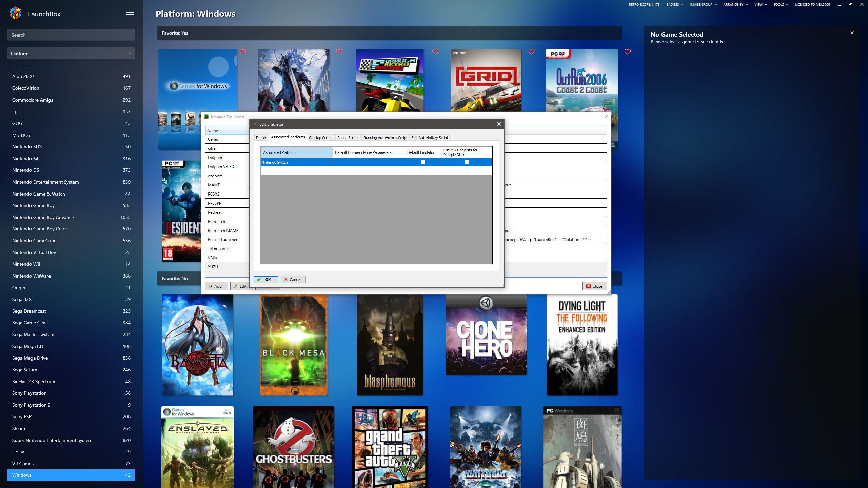
Task: Expand the Tools menu
Action: (781, 5)
